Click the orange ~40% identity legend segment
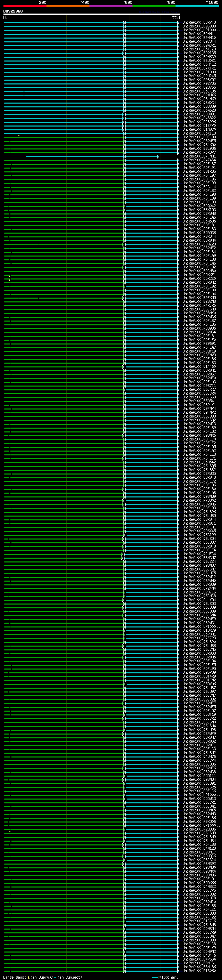Screen dimensions: 222x980 [x=68, y=7]
